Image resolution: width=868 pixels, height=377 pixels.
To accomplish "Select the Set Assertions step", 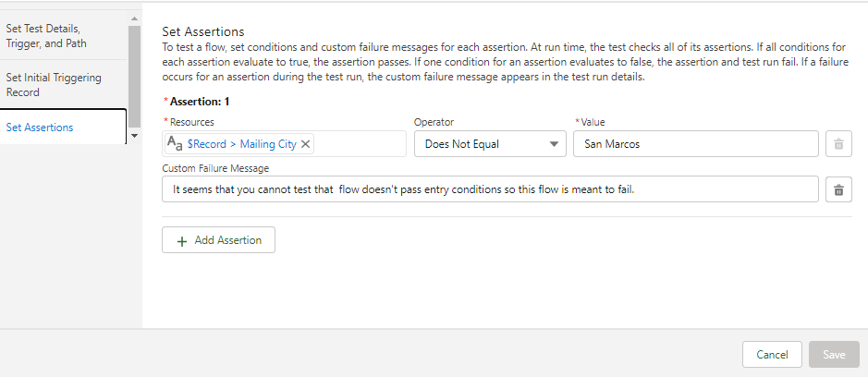I will 41,128.
